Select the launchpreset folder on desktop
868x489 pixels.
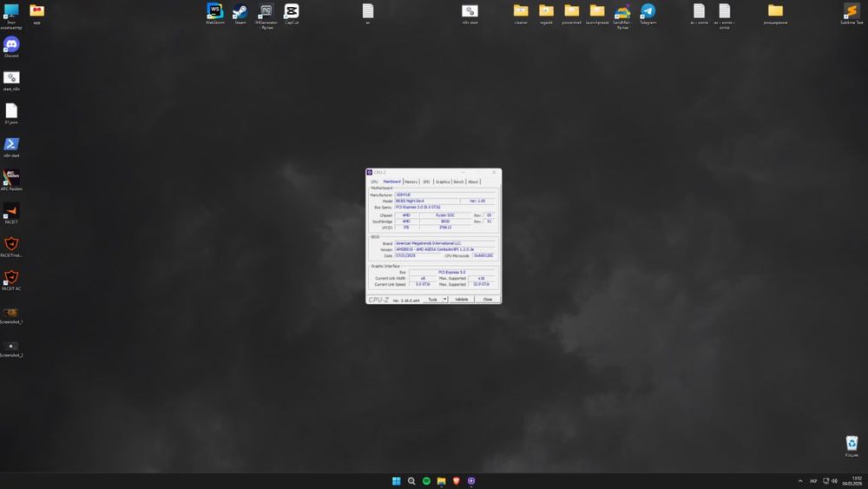coord(597,13)
